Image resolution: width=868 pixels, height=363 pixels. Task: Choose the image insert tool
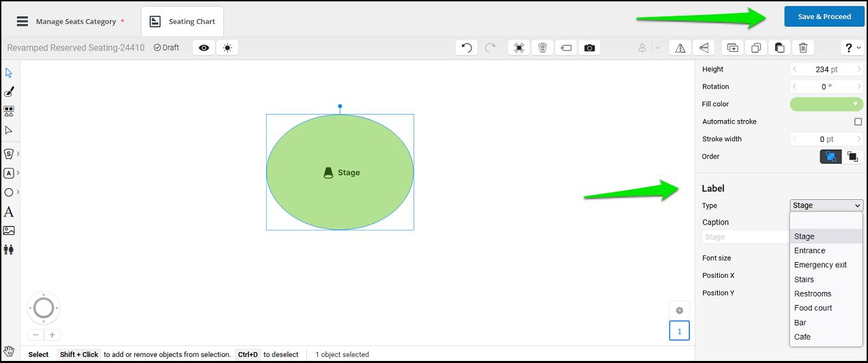(9, 231)
